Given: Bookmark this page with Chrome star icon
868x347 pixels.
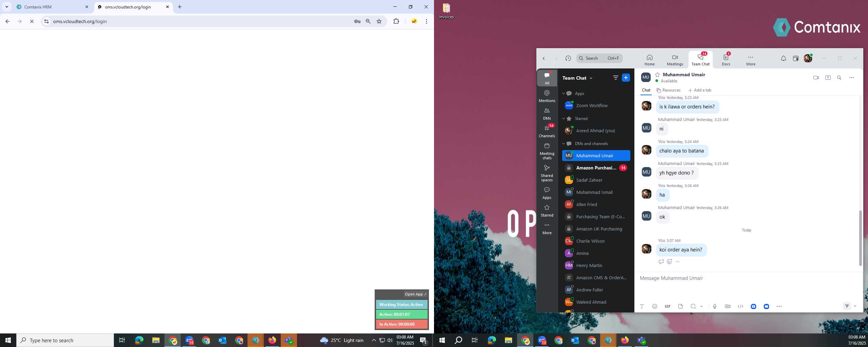Looking at the screenshot, I should (x=379, y=21).
